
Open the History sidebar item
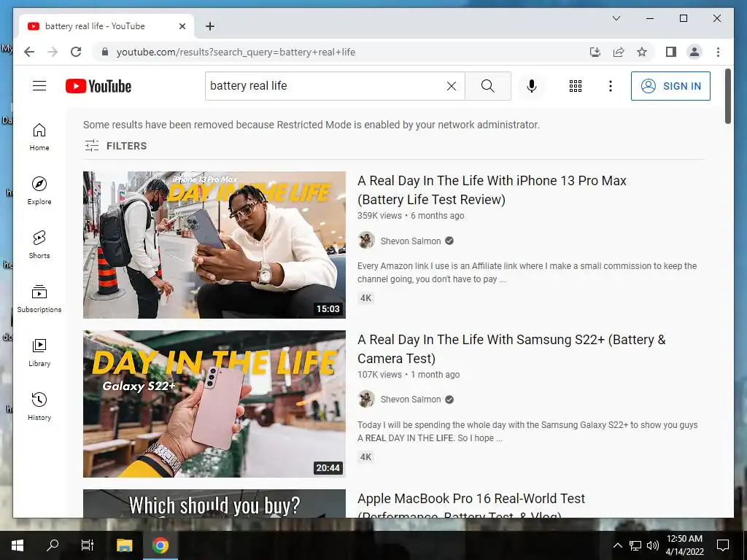coord(39,407)
